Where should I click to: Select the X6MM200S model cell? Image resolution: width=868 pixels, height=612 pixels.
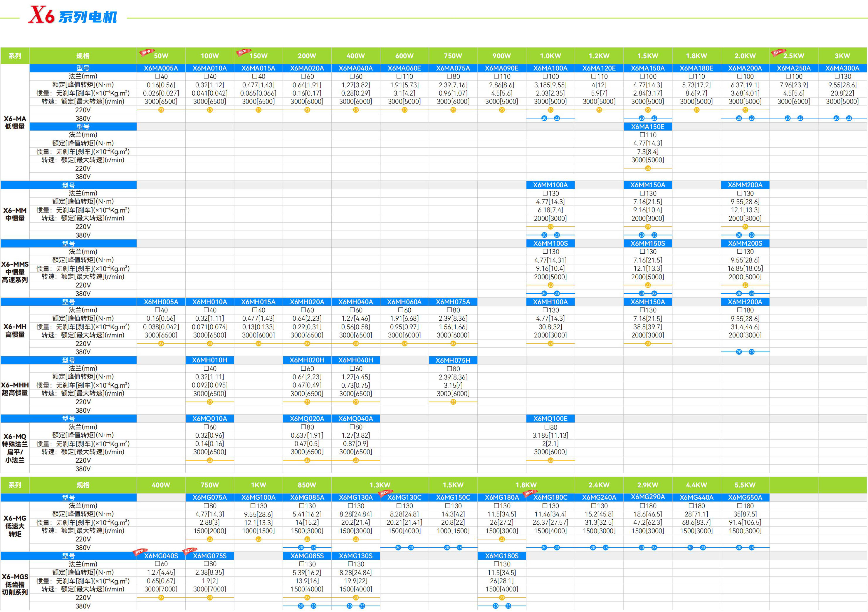(x=745, y=244)
